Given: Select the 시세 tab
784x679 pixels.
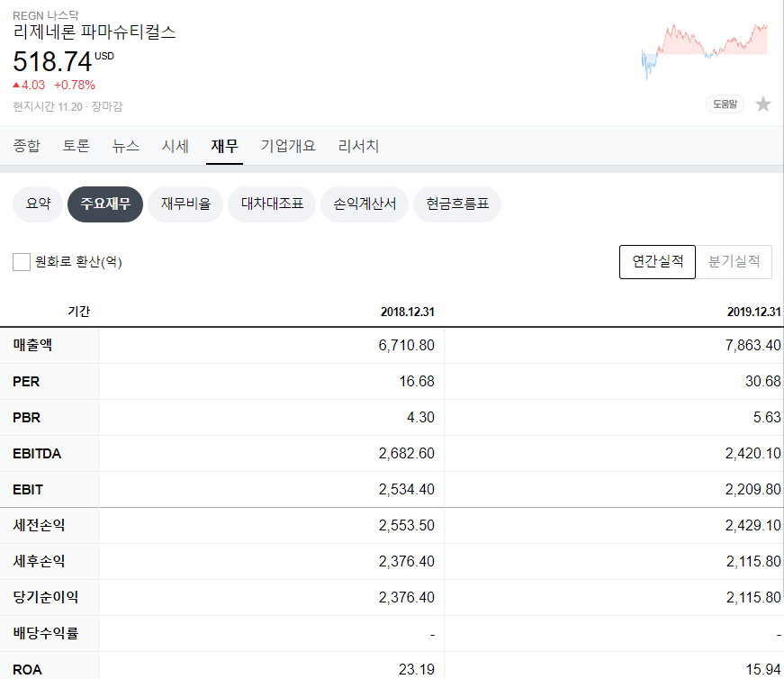Looking at the screenshot, I should click(x=175, y=146).
